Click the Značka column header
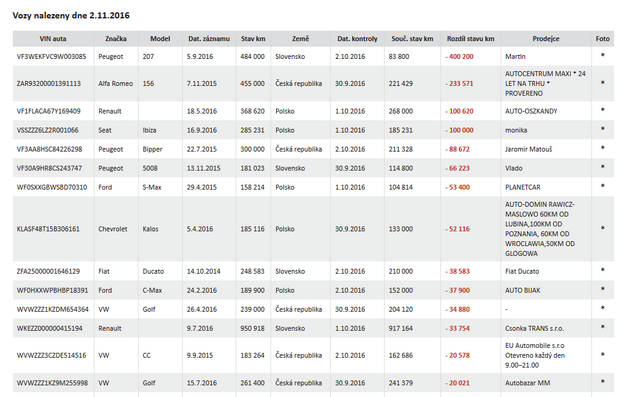Screen dimensions: 630x397 click(x=116, y=39)
